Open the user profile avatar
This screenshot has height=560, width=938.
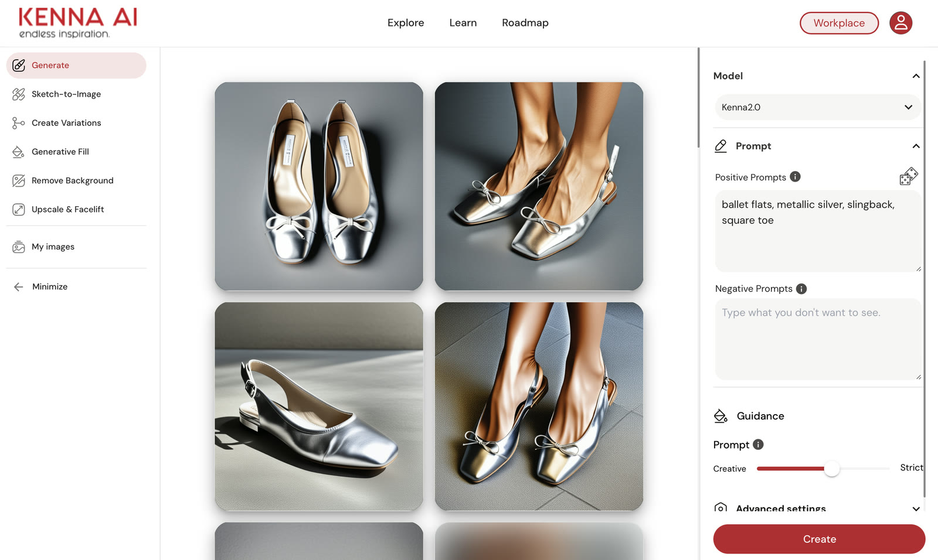(901, 23)
